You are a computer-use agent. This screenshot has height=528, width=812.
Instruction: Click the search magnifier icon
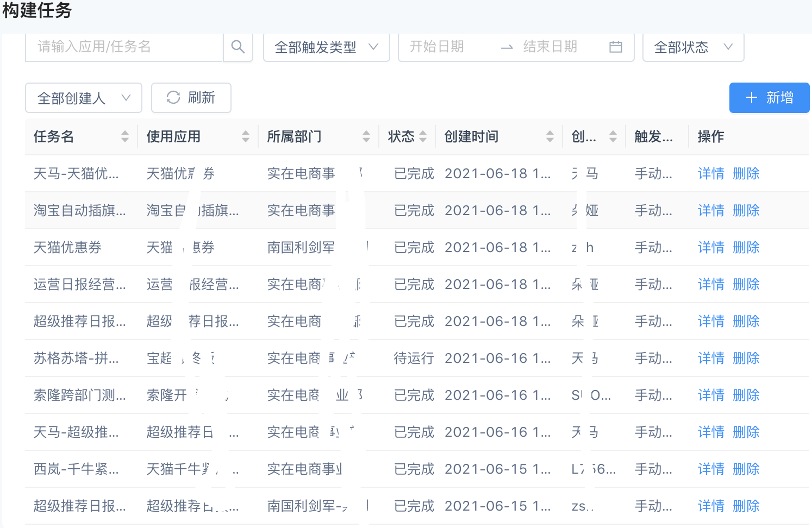[x=238, y=47]
